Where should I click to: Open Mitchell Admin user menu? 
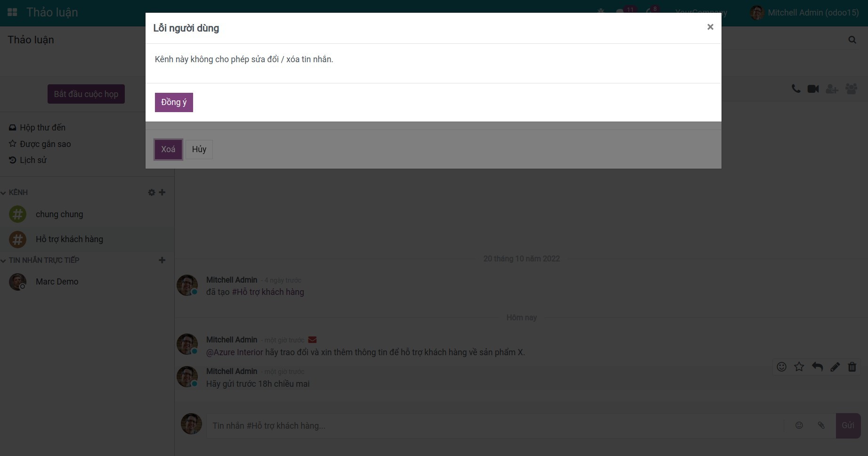point(804,13)
